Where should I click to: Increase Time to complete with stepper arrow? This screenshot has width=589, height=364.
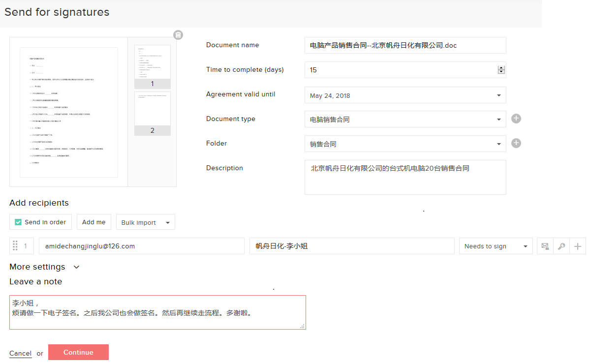(501, 67)
